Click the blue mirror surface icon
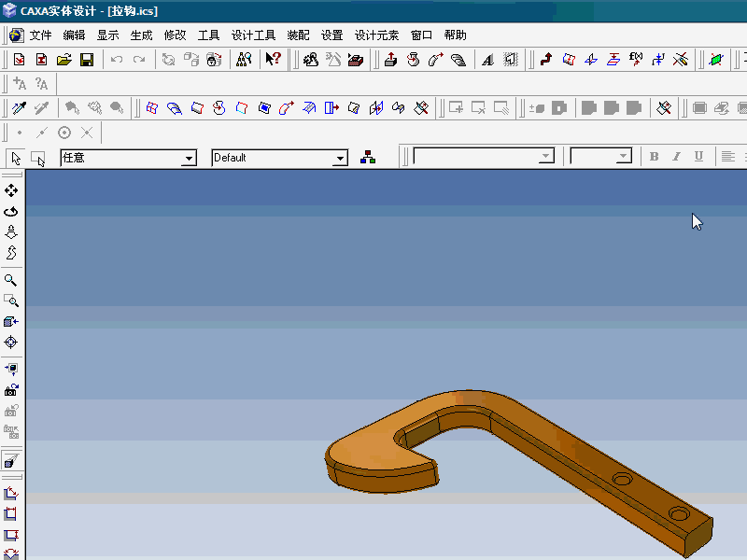This screenshot has width=747, height=560. click(376, 108)
